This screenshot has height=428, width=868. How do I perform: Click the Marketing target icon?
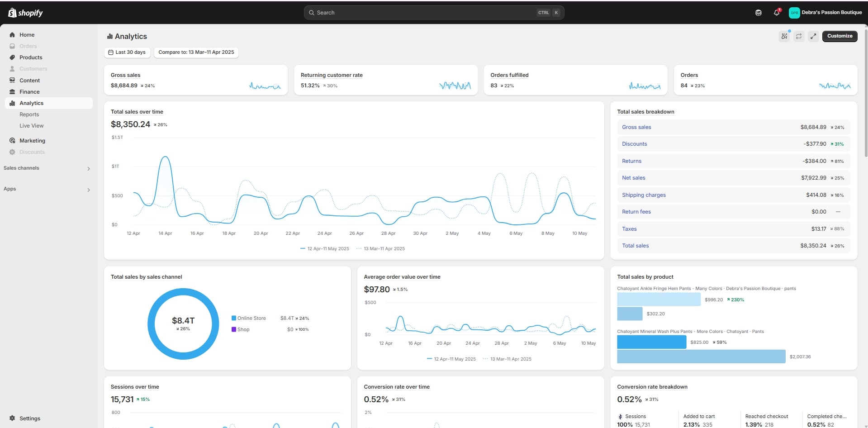(12, 141)
